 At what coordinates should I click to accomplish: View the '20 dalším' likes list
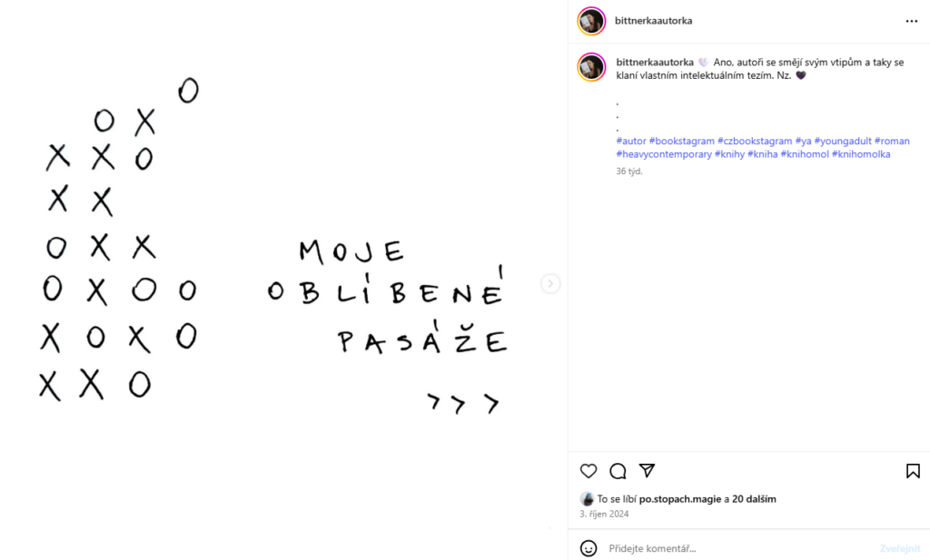(754, 499)
